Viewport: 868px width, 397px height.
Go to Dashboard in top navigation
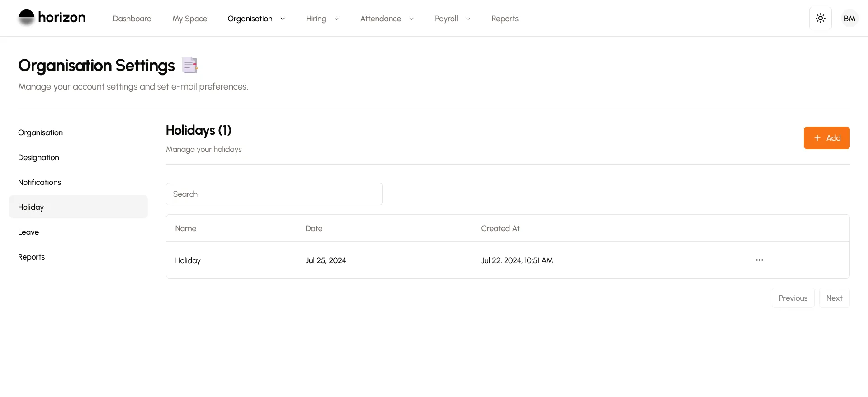coord(132,19)
